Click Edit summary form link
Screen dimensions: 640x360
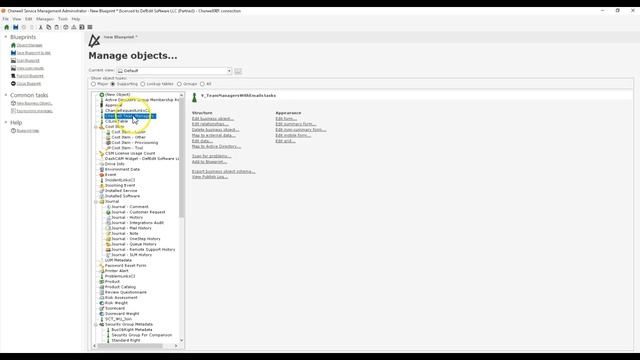tap(296, 124)
